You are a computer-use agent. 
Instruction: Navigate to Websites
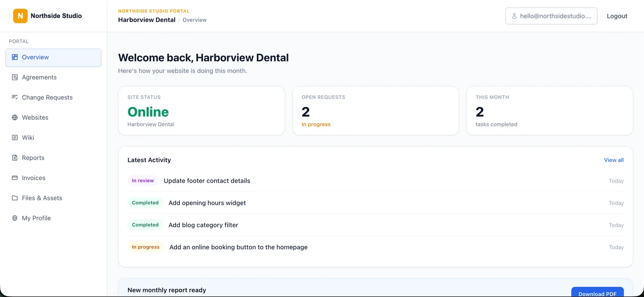[53, 118]
